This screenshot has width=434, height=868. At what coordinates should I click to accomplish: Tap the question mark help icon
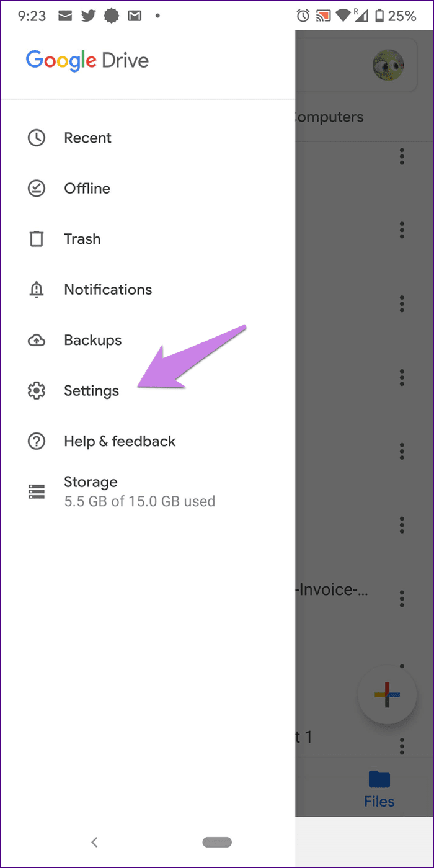[x=37, y=441]
